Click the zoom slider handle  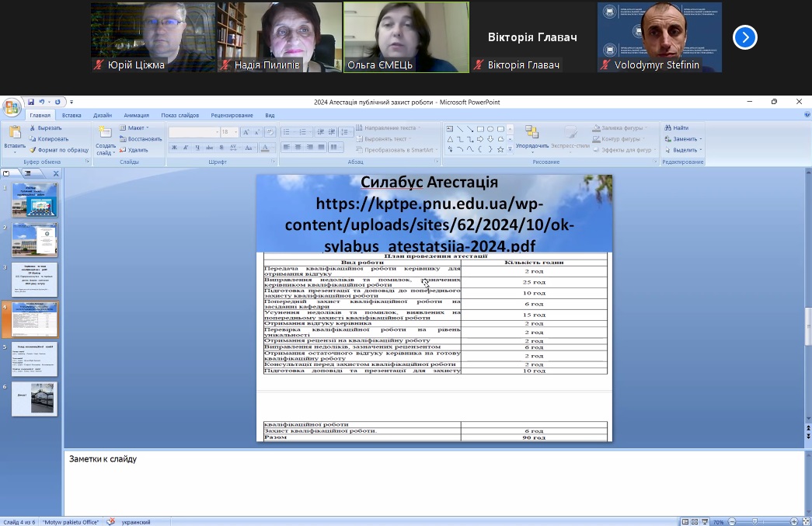[x=755, y=522]
